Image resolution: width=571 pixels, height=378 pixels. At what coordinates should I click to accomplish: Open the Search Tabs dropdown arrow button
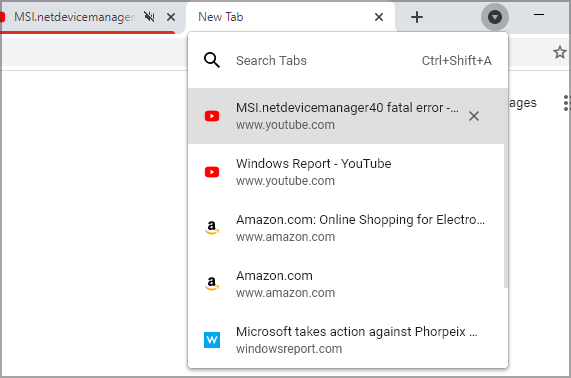(495, 17)
